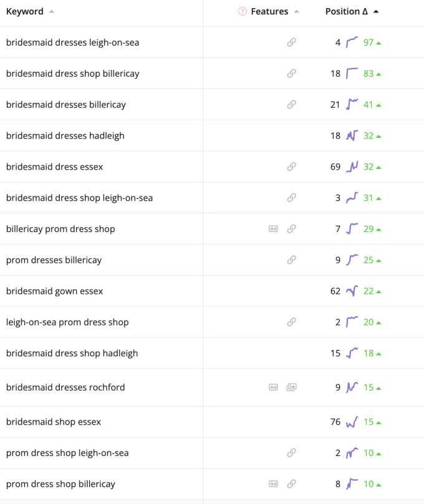Viewport: 424px width, 504px height.
Task: Click link icon for bridesmaid dresses leigh-on-sea
Action: click(x=291, y=42)
